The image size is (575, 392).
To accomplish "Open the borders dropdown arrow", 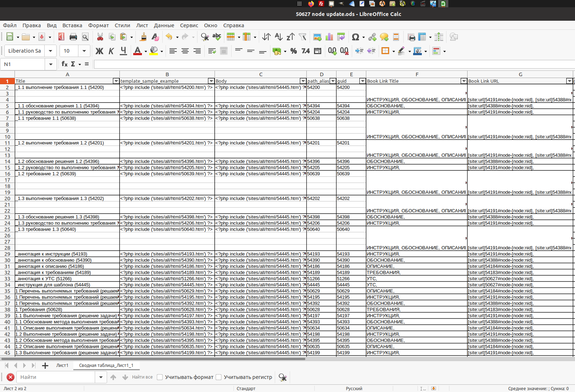I will click(x=393, y=51).
